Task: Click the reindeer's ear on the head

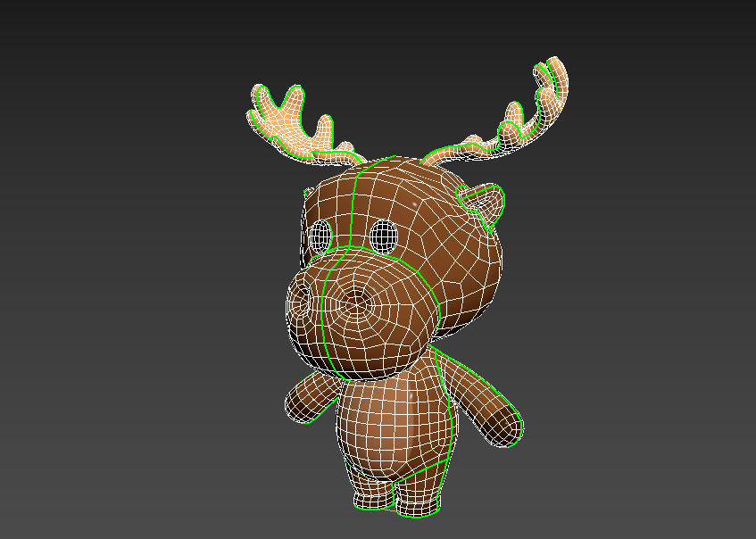Action: (x=482, y=205)
